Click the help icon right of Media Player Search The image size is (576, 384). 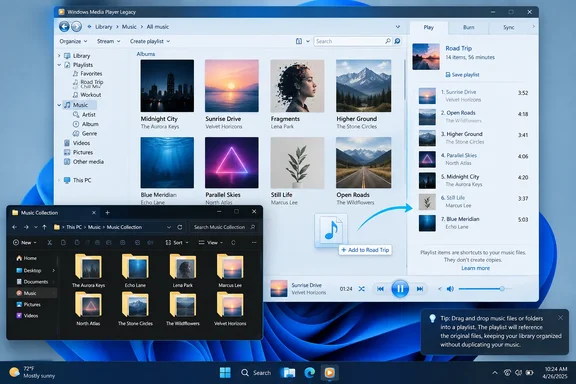[x=397, y=41]
